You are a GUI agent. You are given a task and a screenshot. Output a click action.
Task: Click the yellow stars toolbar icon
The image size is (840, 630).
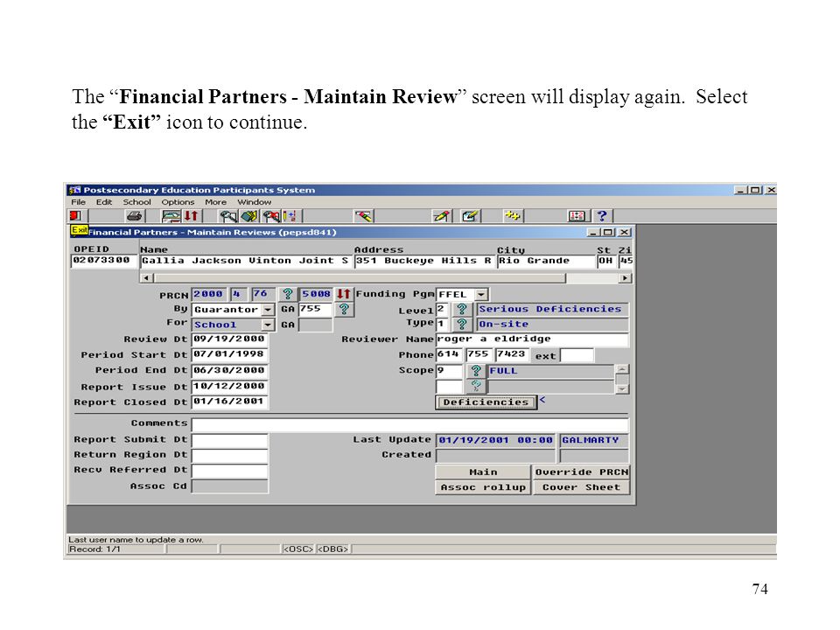click(513, 216)
